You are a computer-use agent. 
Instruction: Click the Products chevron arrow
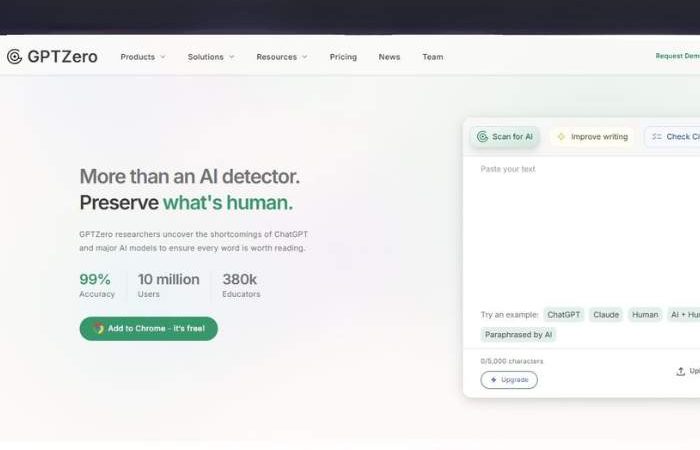point(162,57)
